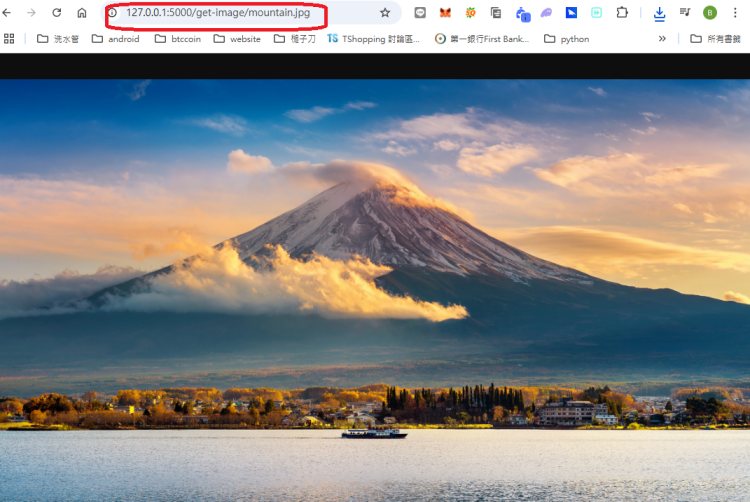Image resolution: width=750 pixels, height=502 pixels.
Task: Reload the current page
Action: tap(56, 13)
